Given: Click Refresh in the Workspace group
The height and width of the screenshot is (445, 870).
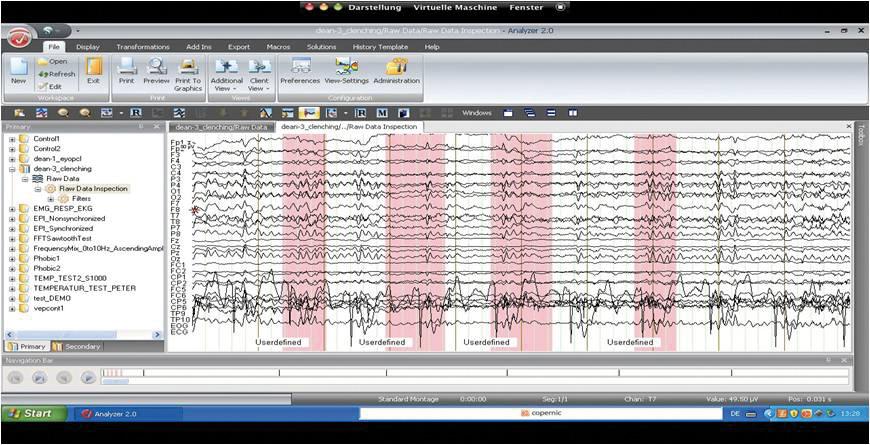Looking at the screenshot, I should click(x=56, y=74).
